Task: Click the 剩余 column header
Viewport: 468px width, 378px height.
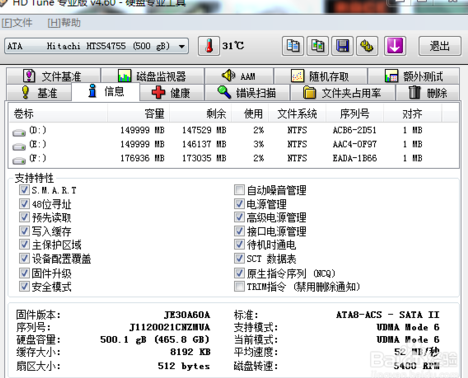Action: tap(200, 114)
